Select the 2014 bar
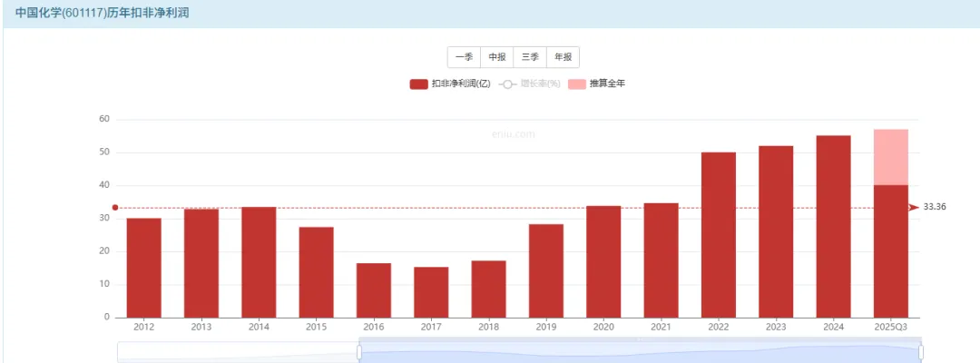This screenshot has height=363, width=980. click(259, 262)
